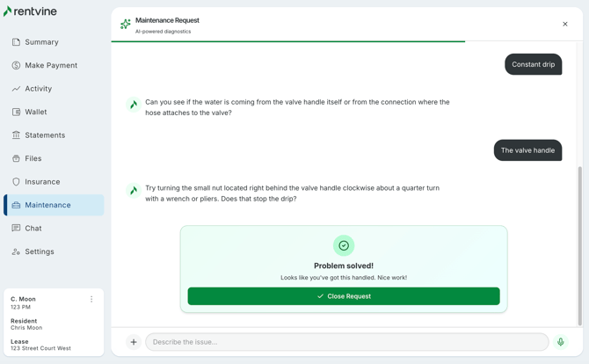The image size is (589, 364).
Task: Select Files in the sidebar
Action: pyautogui.click(x=33, y=158)
